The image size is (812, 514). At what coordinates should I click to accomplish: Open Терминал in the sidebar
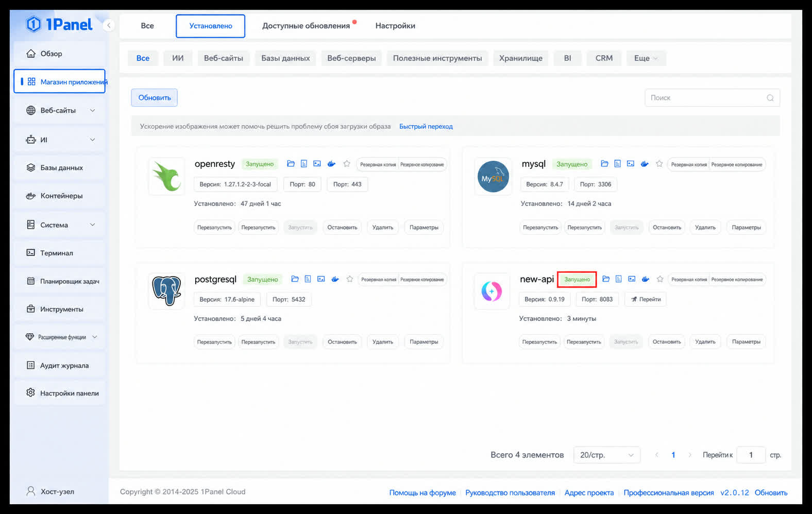click(60, 253)
